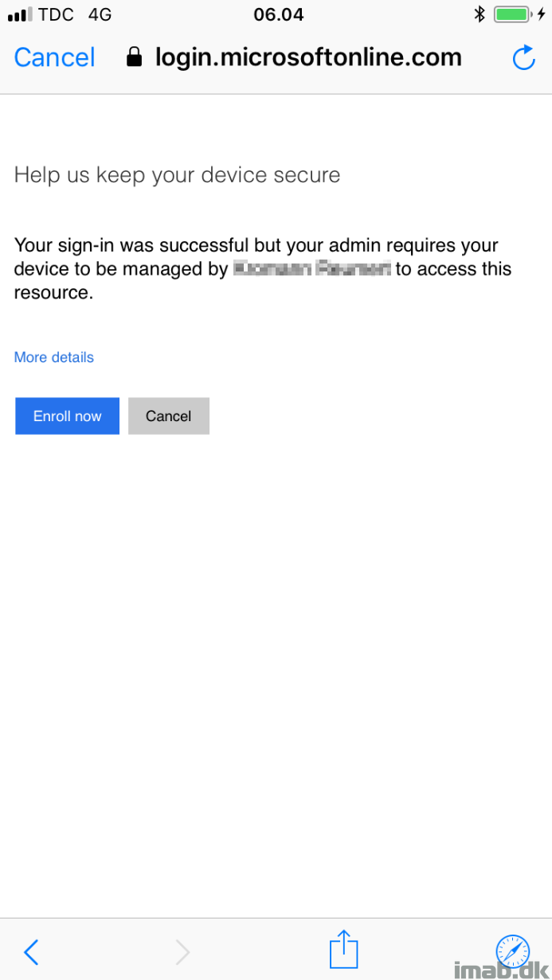Tap the 4G network indicator
This screenshot has width=552, height=980.
(100, 14)
